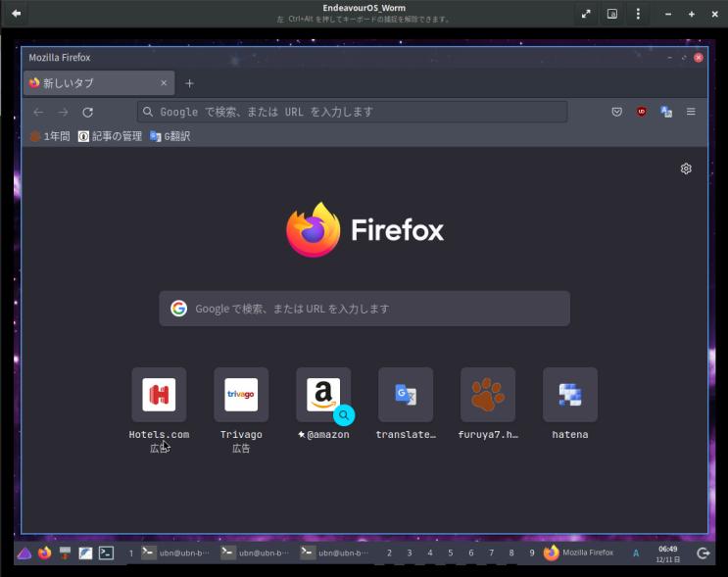Open the translate extension toolbar icon
This screenshot has height=577, width=728.
[666, 112]
